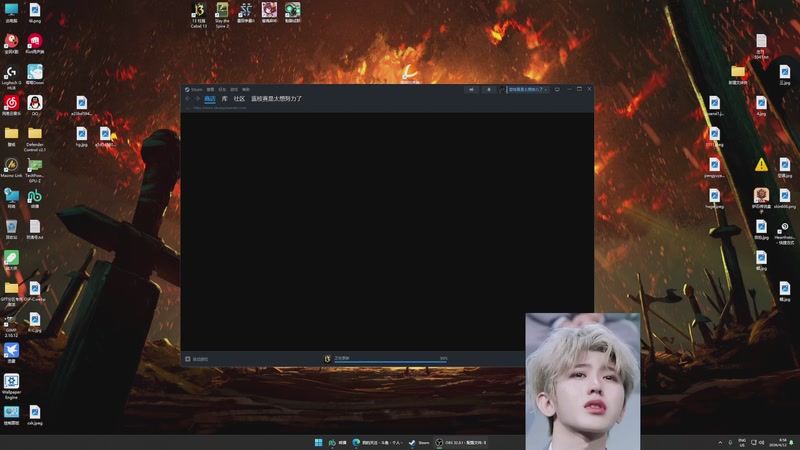Image resolution: width=800 pixels, height=450 pixels.
Task: Select the TechPowerUp GPU-Z shortcut
Action: [35, 170]
